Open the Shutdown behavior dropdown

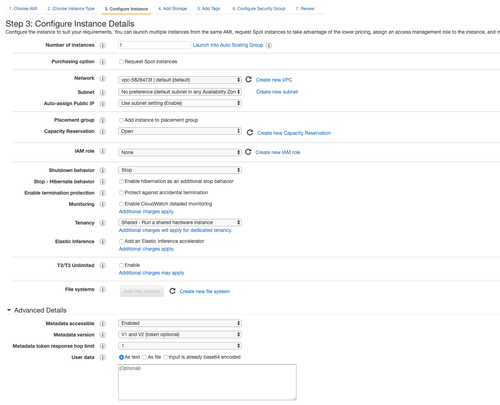180,170
